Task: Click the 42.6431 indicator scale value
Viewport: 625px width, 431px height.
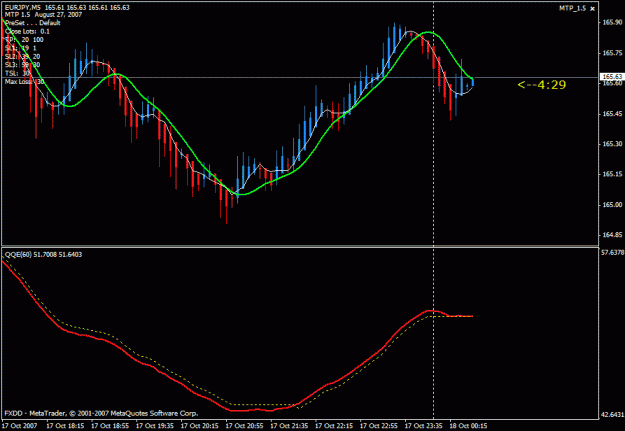Action: (612, 414)
